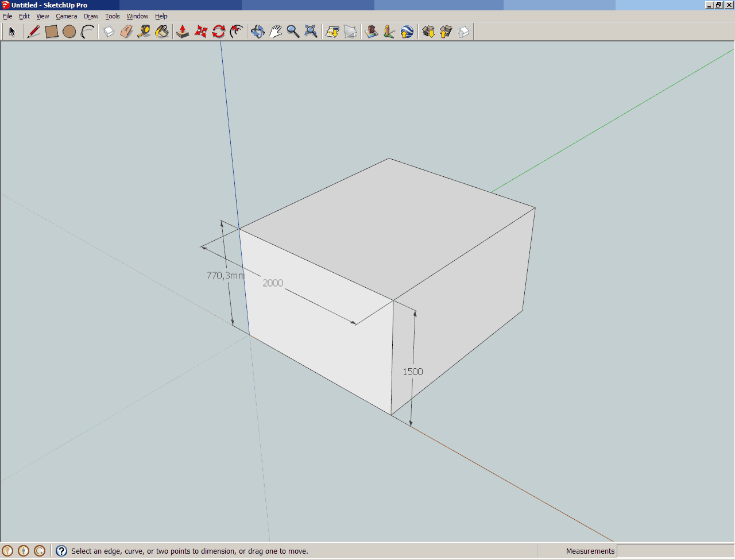The width and height of the screenshot is (735, 560).
Task: Open Photo Textures tool
Action: click(389, 32)
